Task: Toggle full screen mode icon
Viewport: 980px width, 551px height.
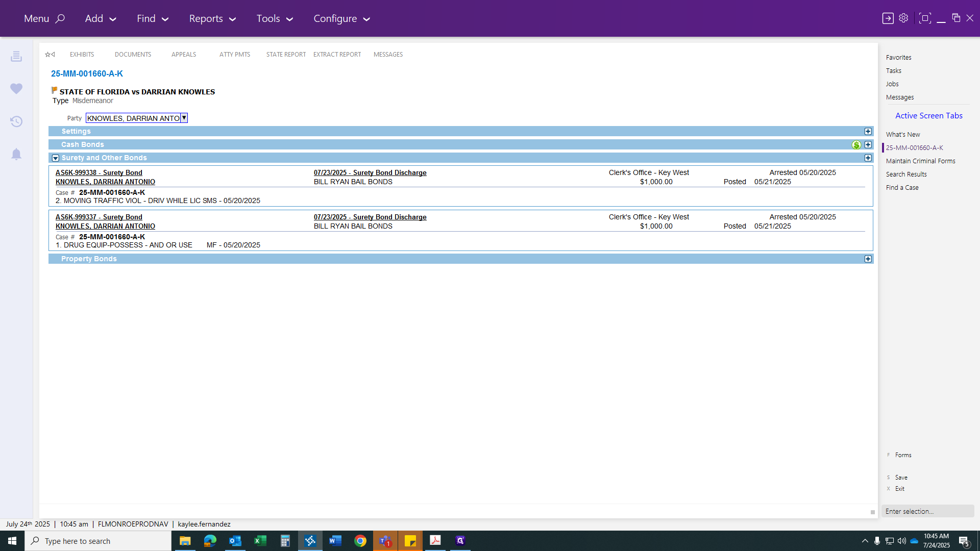Action: pos(924,18)
